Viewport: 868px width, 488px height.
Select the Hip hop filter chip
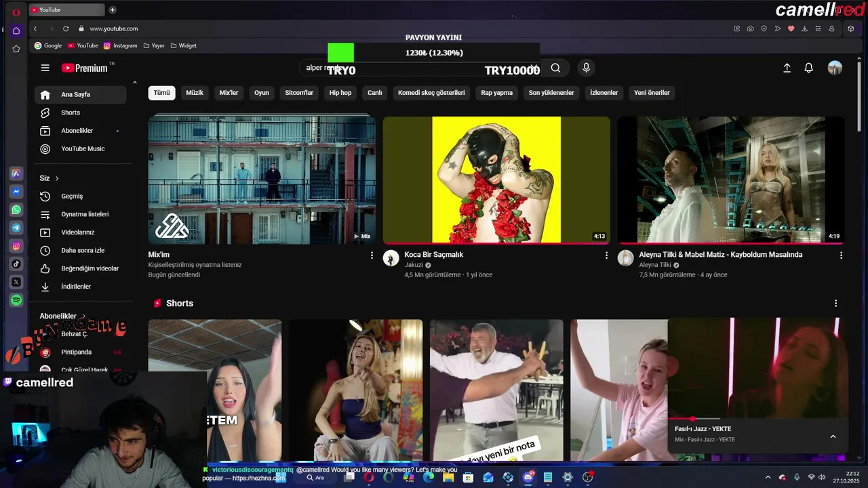point(340,93)
